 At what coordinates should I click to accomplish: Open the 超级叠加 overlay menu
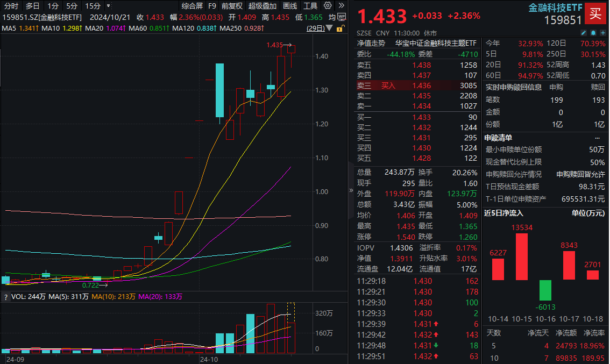tap(263, 6)
